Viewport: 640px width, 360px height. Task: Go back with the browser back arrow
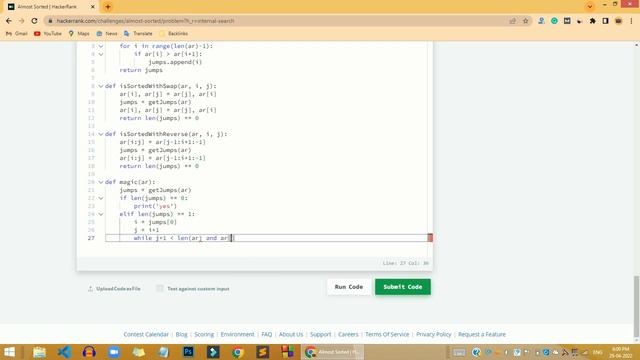pos(9,21)
